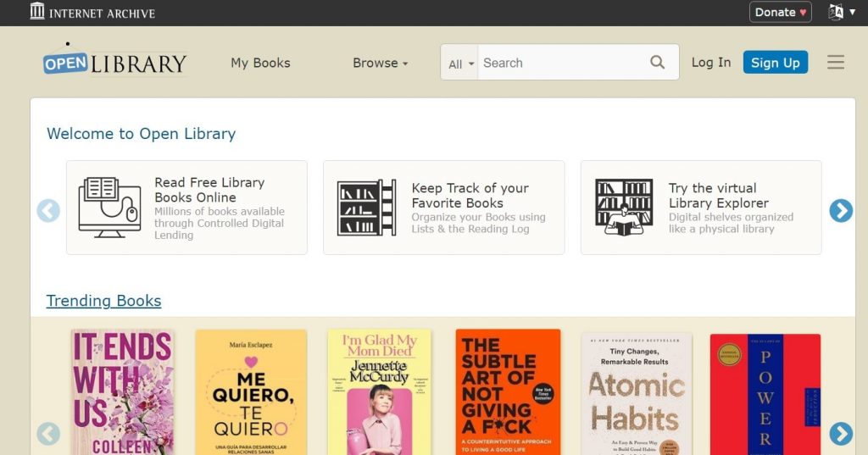Viewport: 868px width, 455px height.
Task: Show previous trending books
Action: pyautogui.click(x=48, y=434)
